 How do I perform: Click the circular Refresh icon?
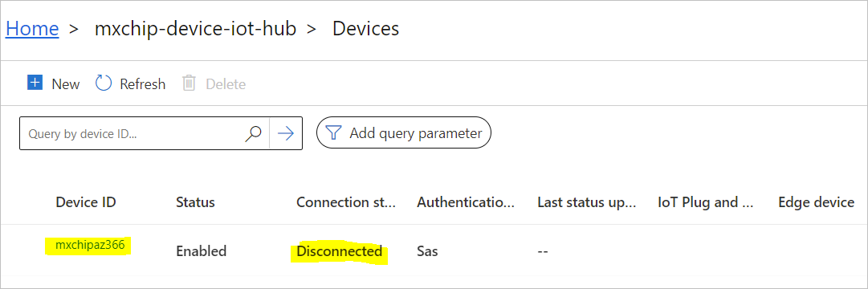(104, 83)
